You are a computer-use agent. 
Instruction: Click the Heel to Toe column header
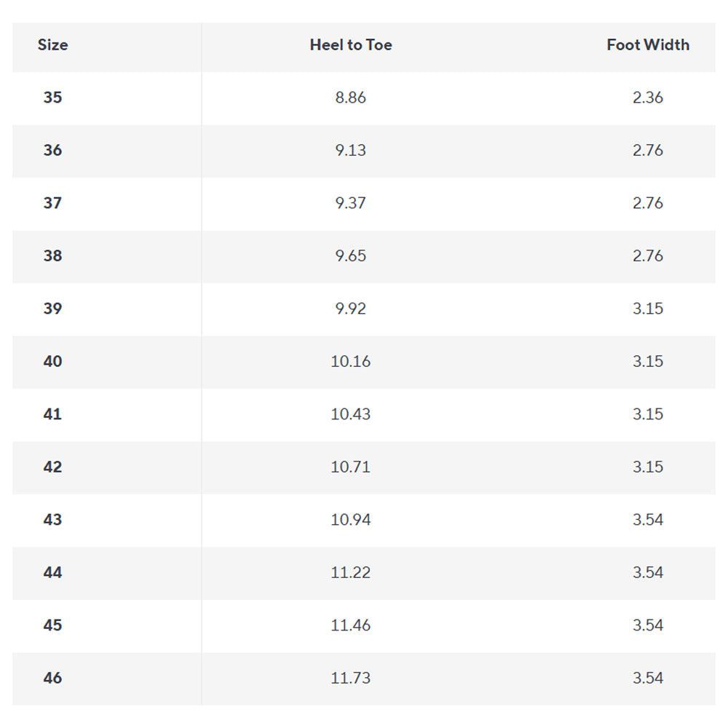coord(351,45)
